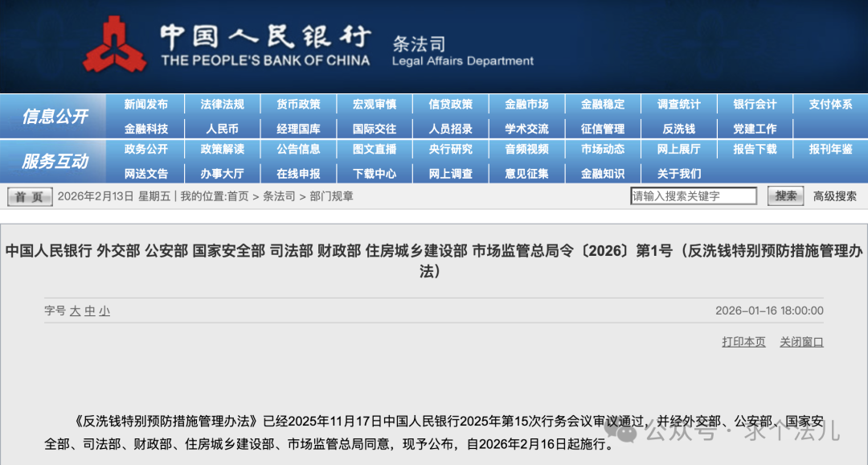This screenshot has height=465, width=868.
Task: Open the 新闻发布 menu item
Action: [x=146, y=105]
